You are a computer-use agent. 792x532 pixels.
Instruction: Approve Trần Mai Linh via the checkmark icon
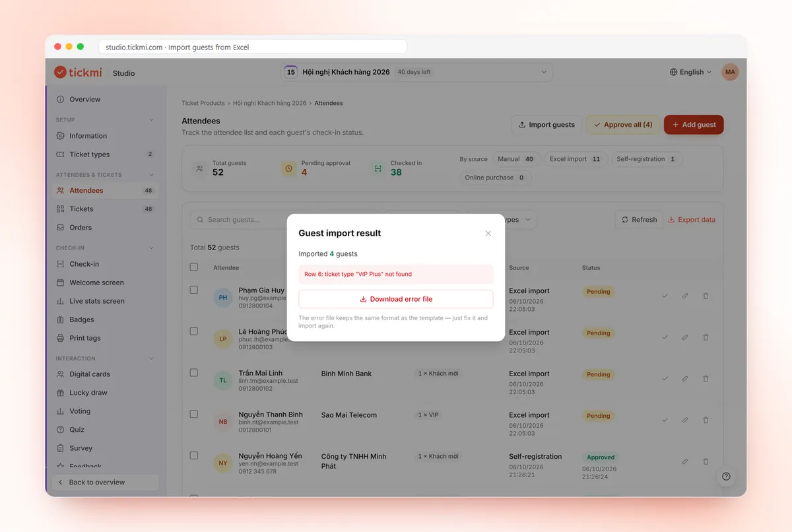665,379
